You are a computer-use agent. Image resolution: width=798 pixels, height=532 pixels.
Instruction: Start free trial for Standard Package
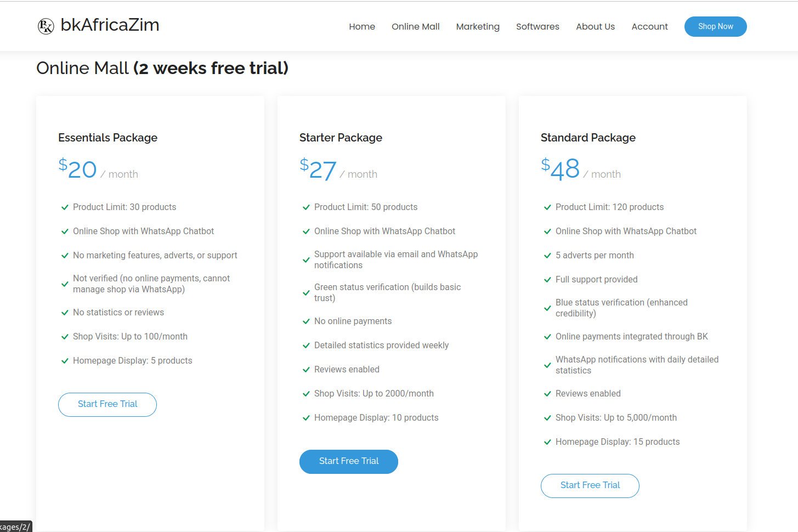point(590,485)
